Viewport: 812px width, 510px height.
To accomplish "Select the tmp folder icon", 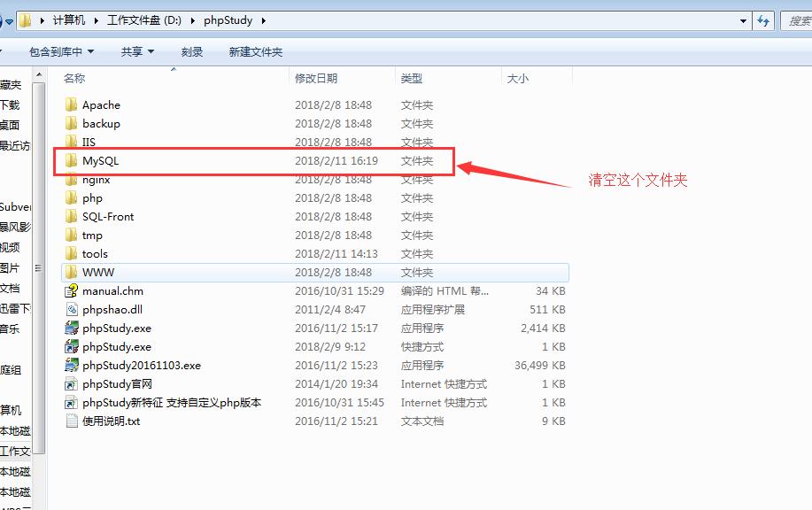I will (71, 236).
